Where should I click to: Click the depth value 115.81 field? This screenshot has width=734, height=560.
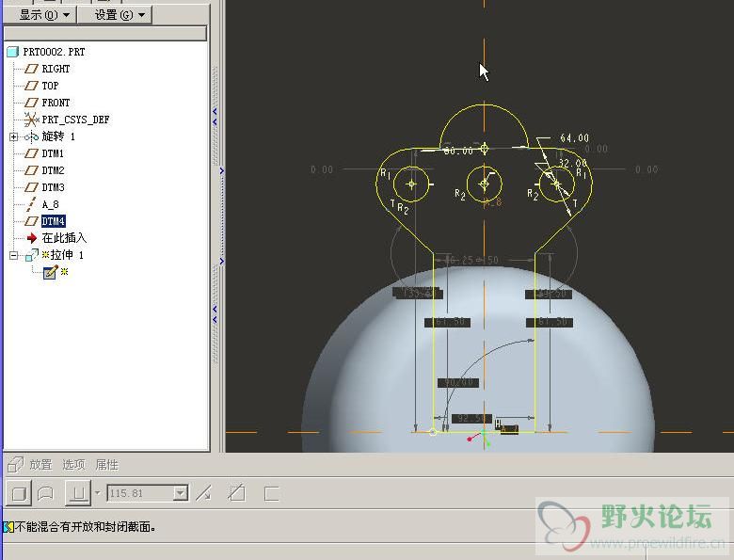click(x=140, y=493)
